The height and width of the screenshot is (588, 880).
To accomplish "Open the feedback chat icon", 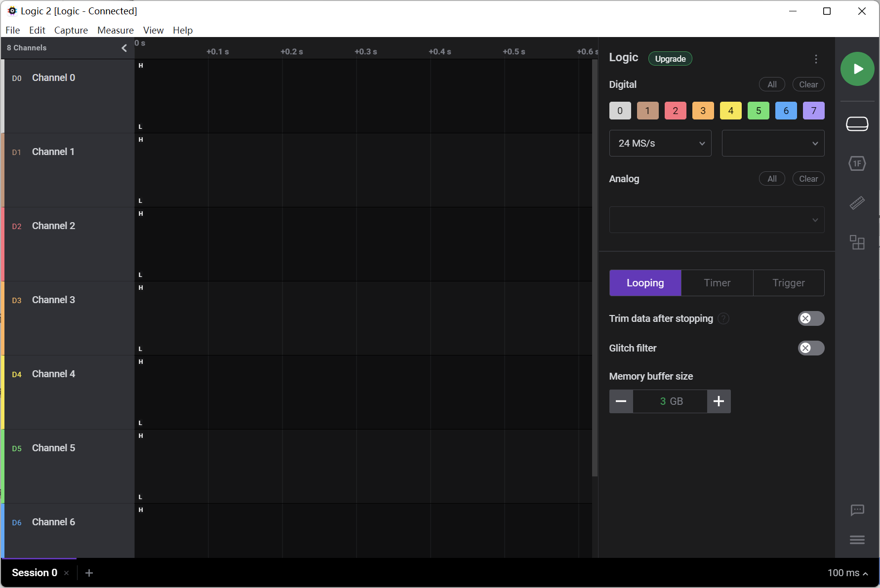I will point(857,510).
